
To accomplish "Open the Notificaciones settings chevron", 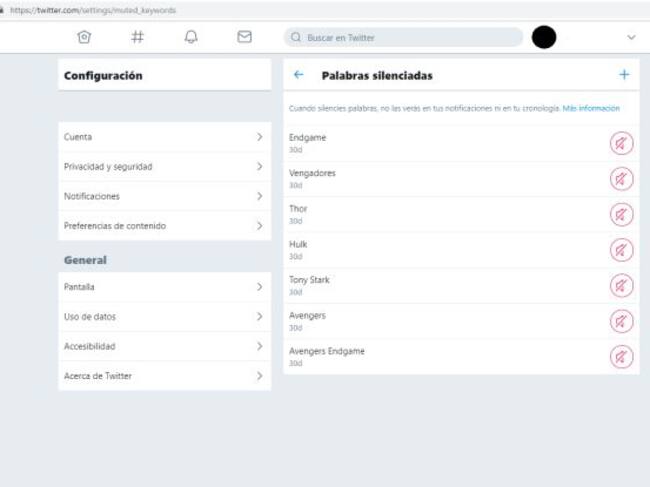I will click(x=259, y=196).
